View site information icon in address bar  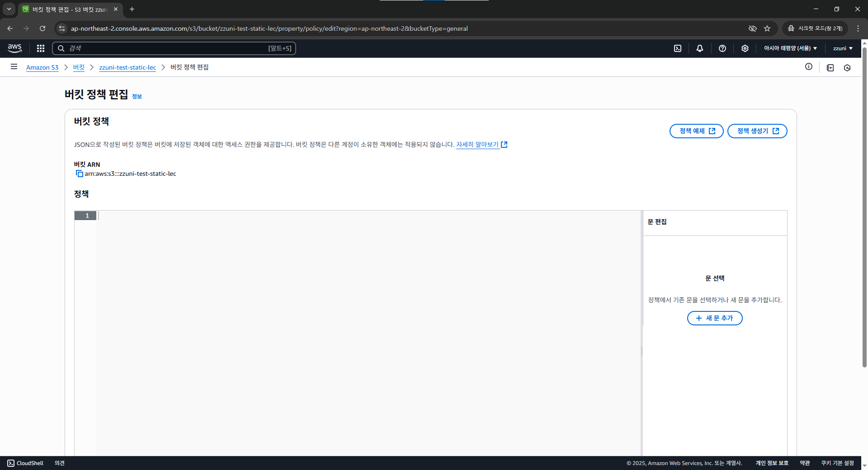coord(62,28)
